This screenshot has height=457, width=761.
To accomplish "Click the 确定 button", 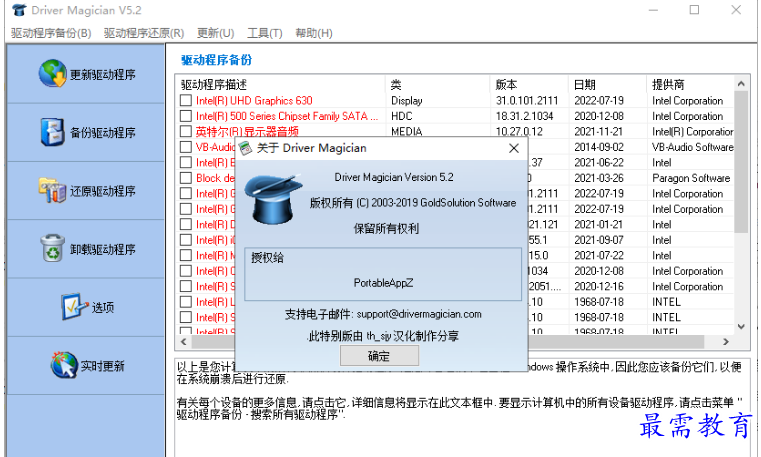I will pos(379,356).
